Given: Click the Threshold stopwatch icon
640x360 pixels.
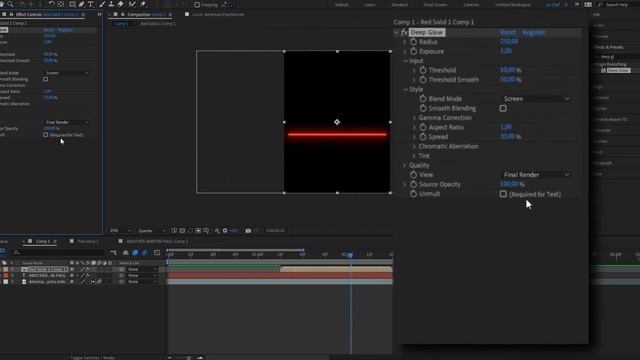Looking at the screenshot, I should pos(423,70).
